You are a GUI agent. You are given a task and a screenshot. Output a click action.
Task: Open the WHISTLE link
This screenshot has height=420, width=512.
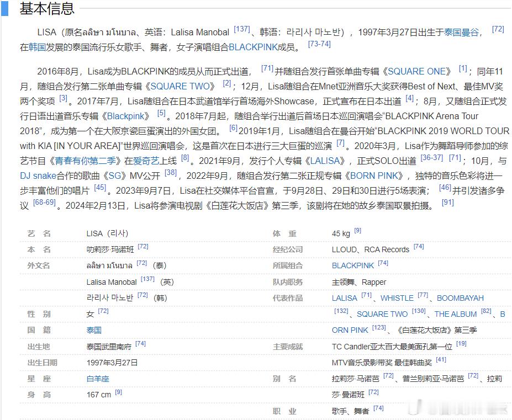click(397, 298)
